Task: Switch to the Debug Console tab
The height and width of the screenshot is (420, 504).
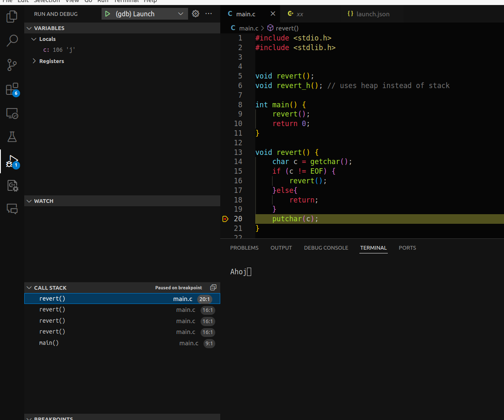Action: (x=326, y=248)
